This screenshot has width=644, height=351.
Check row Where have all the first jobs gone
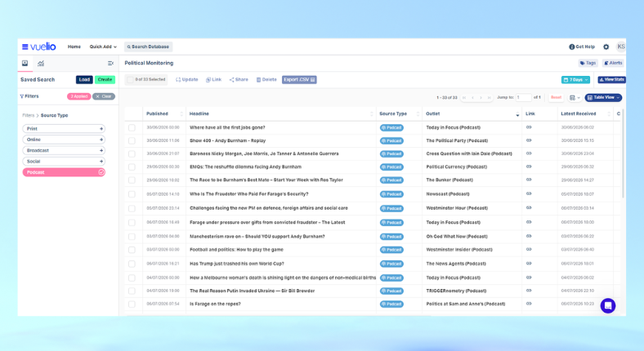pos(132,127)
